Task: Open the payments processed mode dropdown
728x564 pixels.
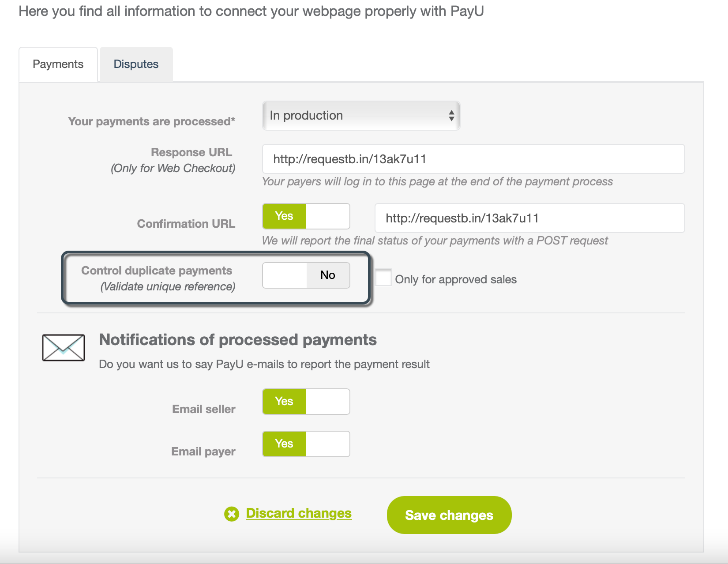Action: pyautogui.click(x=361, y=116)
